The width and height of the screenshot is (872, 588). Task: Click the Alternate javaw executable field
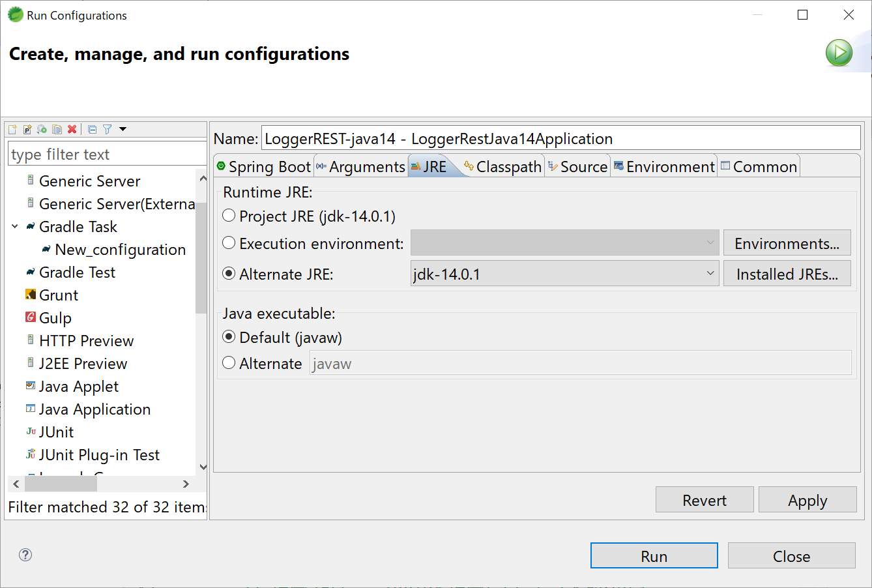point(581,363)
